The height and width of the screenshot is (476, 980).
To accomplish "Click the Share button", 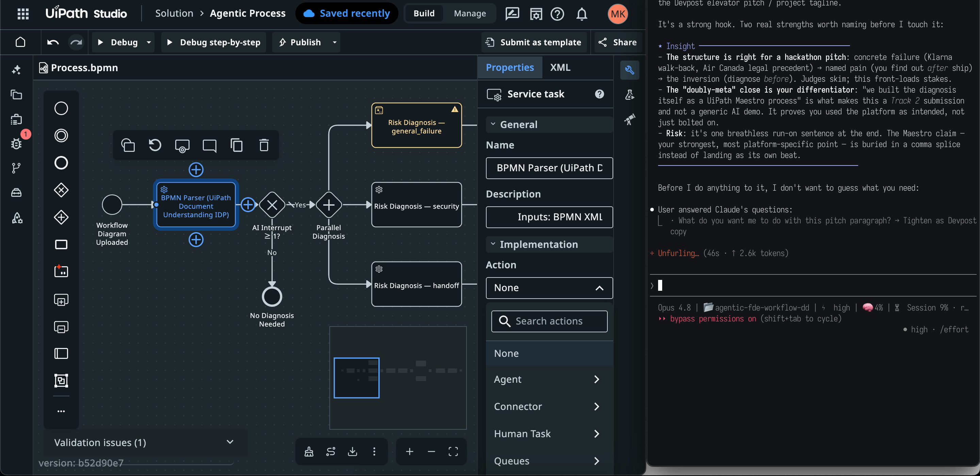I will (x=618, y=42).
